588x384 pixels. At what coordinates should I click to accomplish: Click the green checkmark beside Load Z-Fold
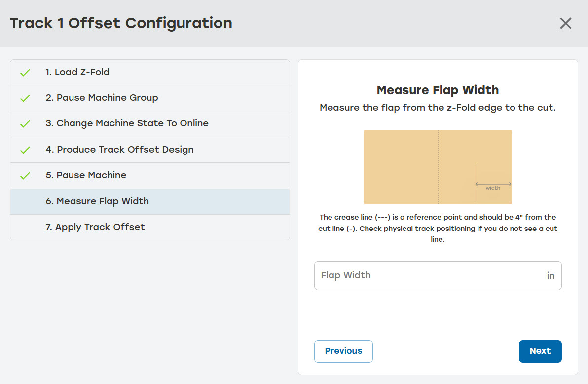25,73
